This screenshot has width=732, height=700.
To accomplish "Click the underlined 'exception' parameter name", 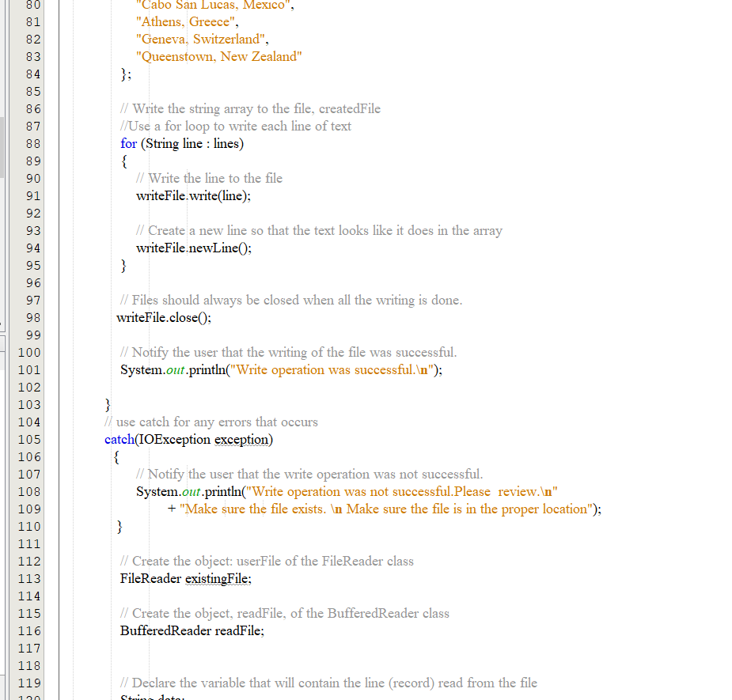I will [241, 440].
